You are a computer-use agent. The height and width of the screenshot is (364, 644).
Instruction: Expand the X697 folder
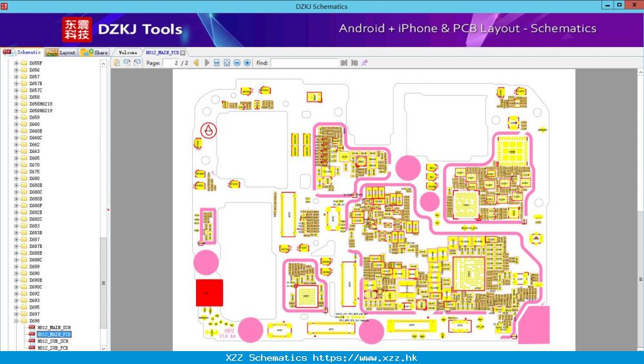[16, 314]
